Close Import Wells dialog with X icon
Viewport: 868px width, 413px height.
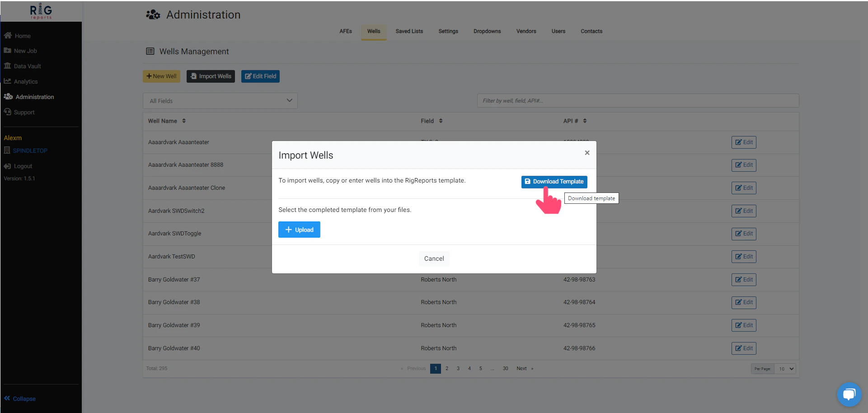(587, 153)
